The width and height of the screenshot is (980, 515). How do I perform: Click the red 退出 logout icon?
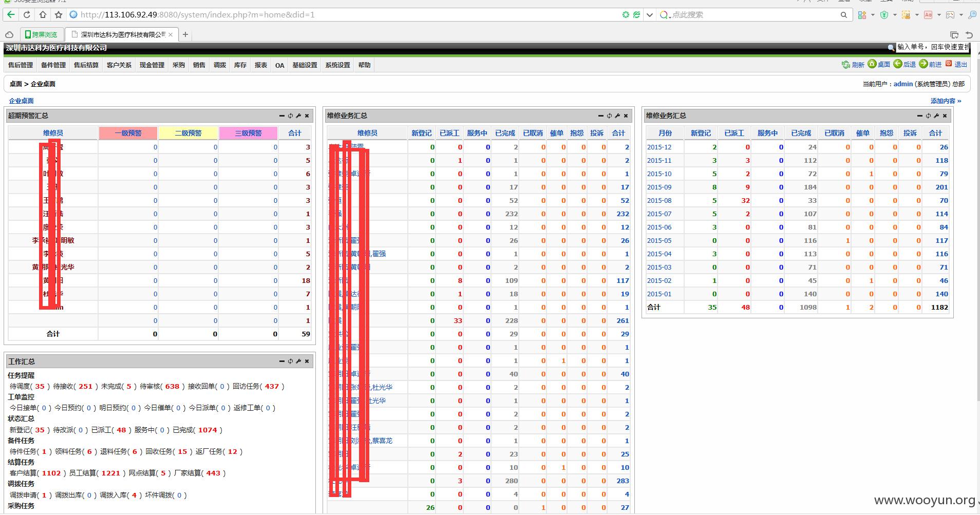coord(949,64)
